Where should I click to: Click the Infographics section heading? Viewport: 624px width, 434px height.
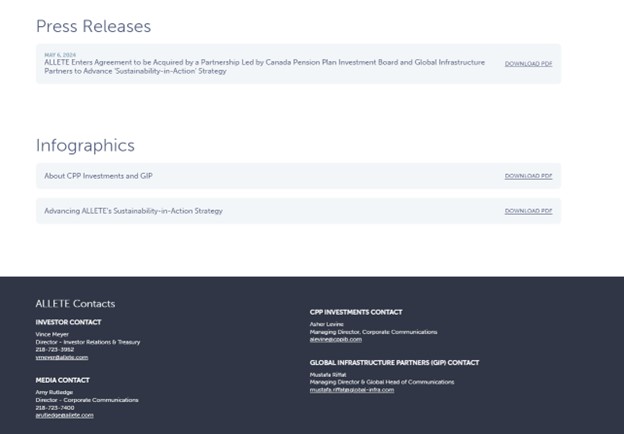tap(85, 145)
